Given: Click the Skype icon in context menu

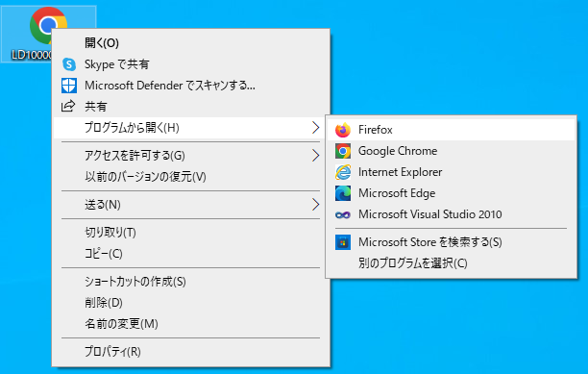Looking at the screenshot, I should point(69,64).
